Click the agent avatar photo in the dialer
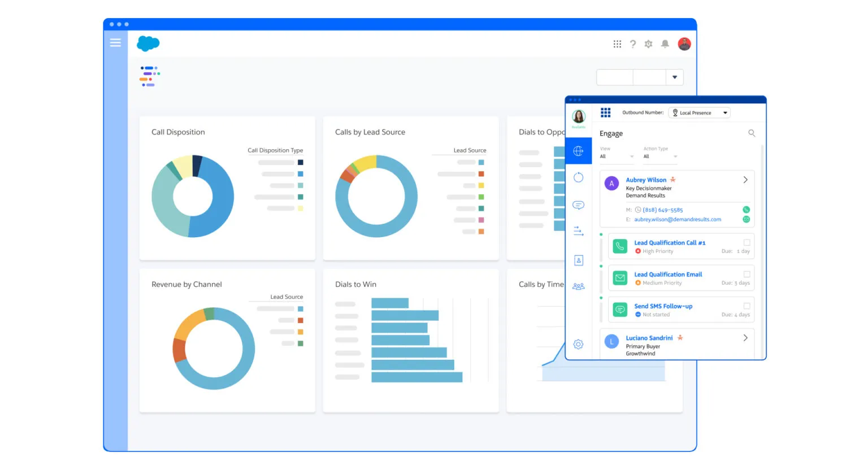 pyautogui.click(x=578, y=117)
